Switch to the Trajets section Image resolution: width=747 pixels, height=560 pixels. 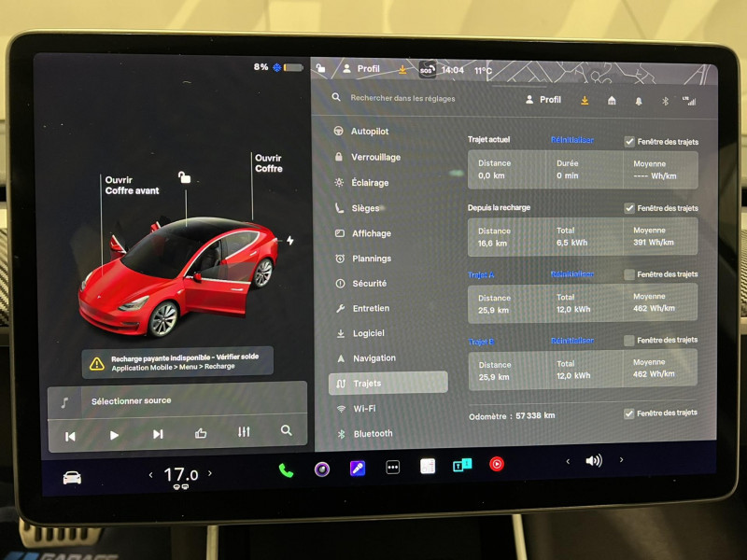(368, 383)
